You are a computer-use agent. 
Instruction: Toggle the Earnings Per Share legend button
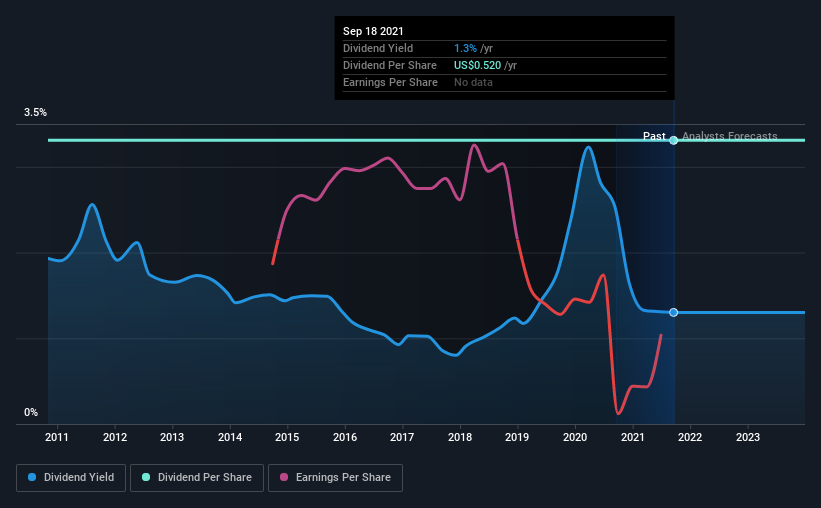click(335, 478)
